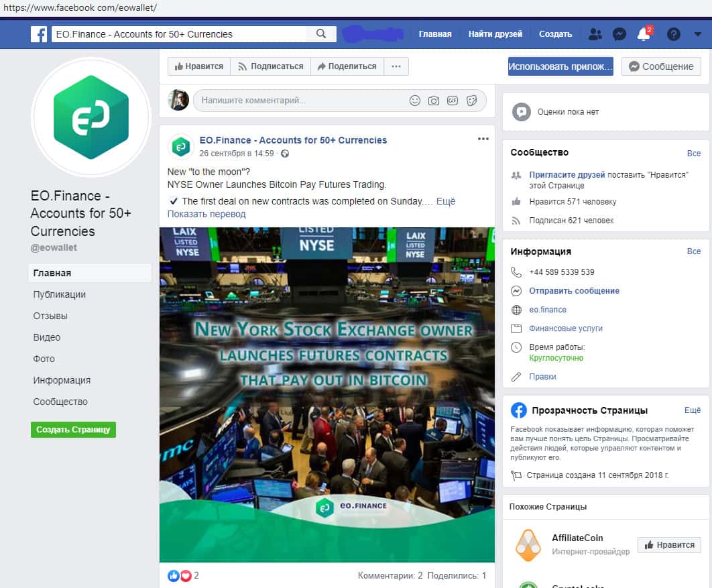Image resolution: width=712 pixels, height=588 pixels.
Task: Select the Отзывы sidebar tab
Action: coord(50,316)
